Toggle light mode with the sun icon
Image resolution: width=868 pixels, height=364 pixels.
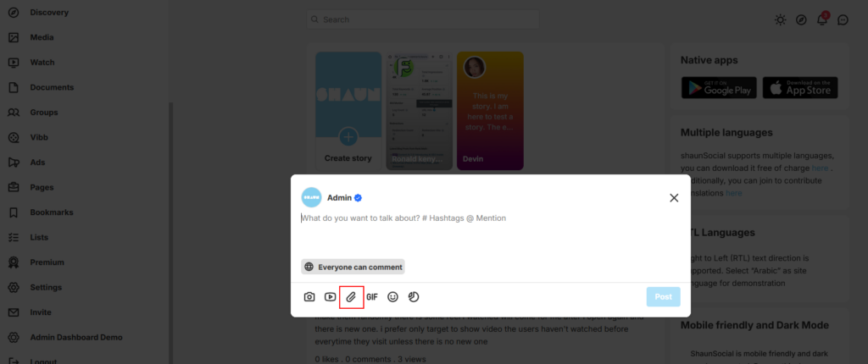tap(780, 20)
